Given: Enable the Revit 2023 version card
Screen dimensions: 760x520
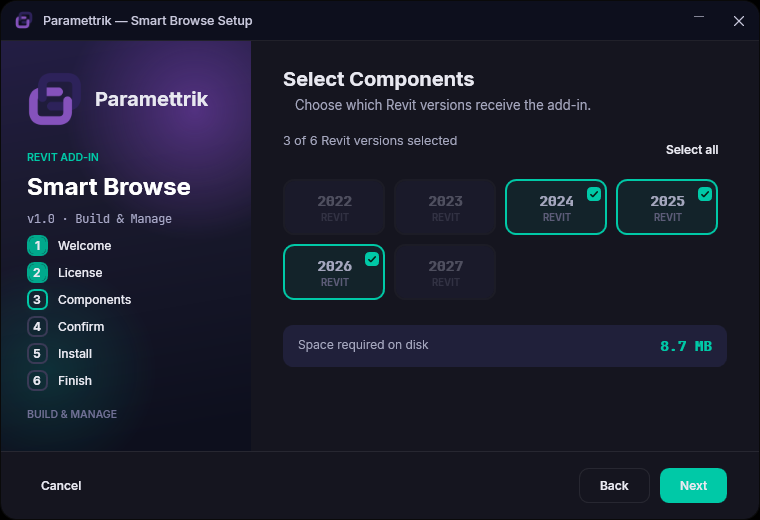Looking at the screenshot, I should [445, 207].
